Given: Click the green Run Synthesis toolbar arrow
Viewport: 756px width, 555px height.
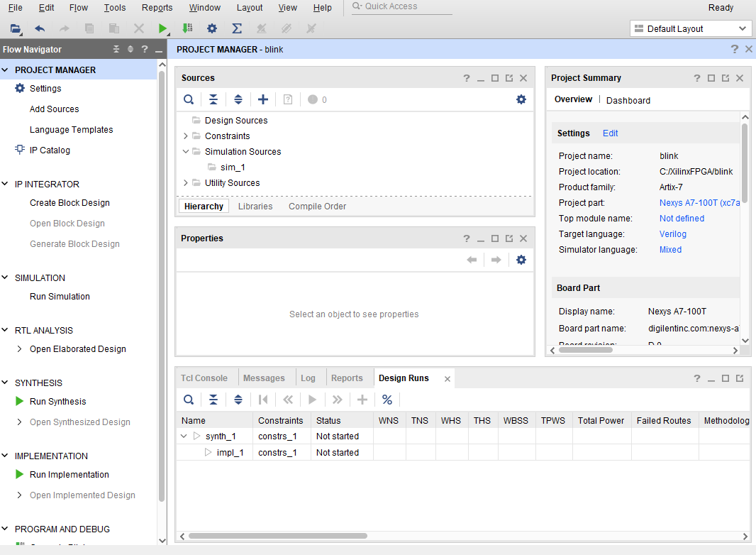Looking at the screenshot, I should point(163,29).
